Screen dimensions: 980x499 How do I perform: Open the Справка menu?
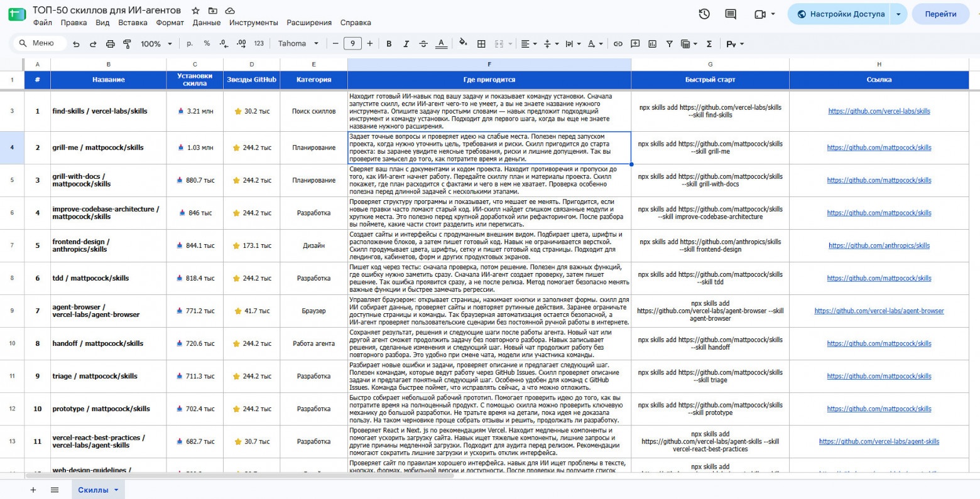[x=356, y=23]
